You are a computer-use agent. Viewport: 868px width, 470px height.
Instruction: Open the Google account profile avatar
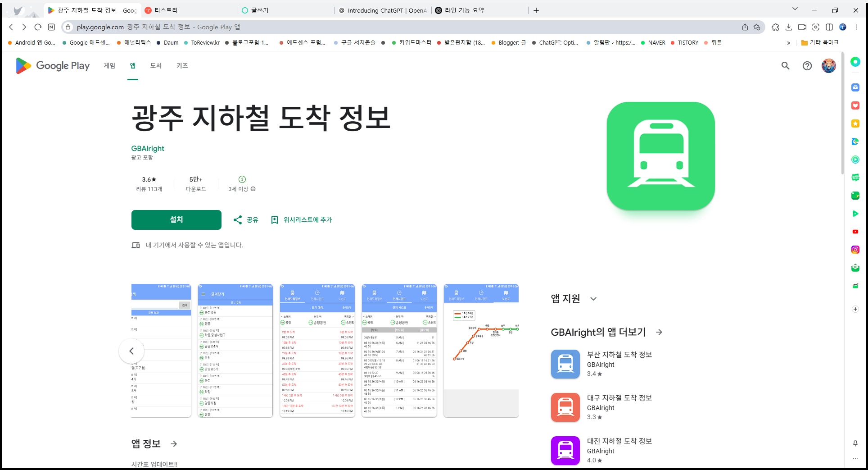click(x=828, y=66)
